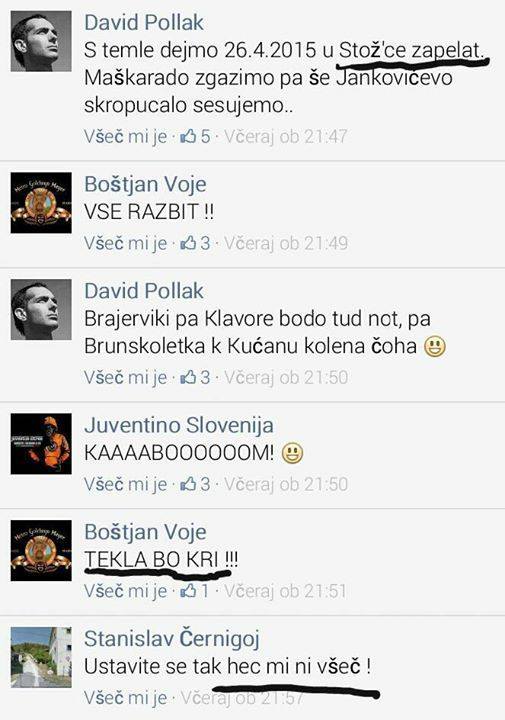Open the Stanislav Černigoj profile name
This screenshot has height=720, width=505.
pos(172,639)
